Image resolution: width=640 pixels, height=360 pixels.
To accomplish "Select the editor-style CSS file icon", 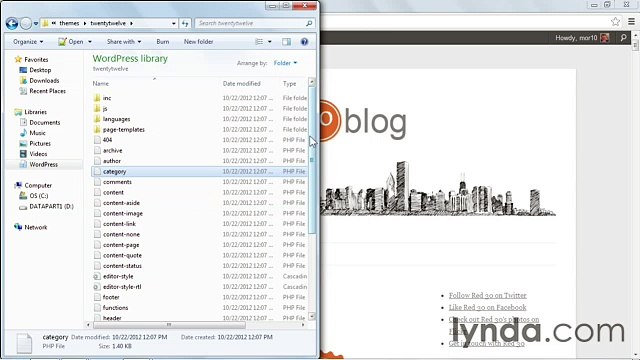I will [97, 276].
